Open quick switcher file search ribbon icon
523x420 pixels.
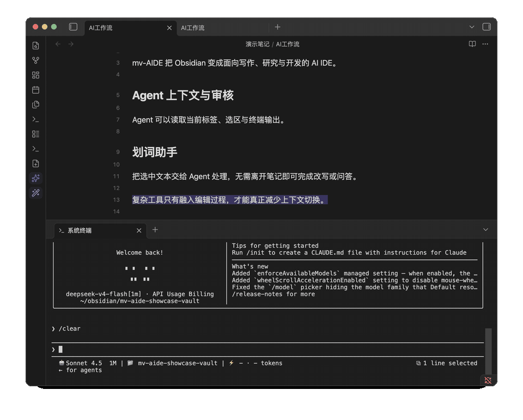(36, 46)
